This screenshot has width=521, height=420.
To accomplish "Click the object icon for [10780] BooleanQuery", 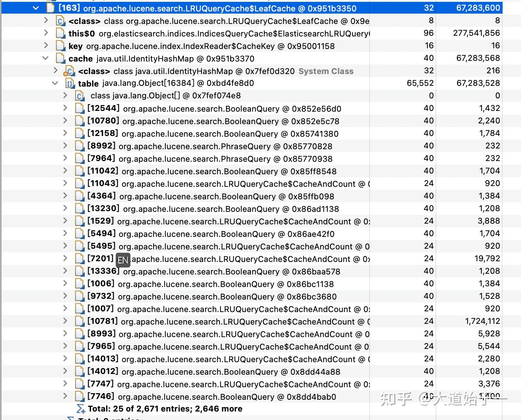I will point(80,121).
